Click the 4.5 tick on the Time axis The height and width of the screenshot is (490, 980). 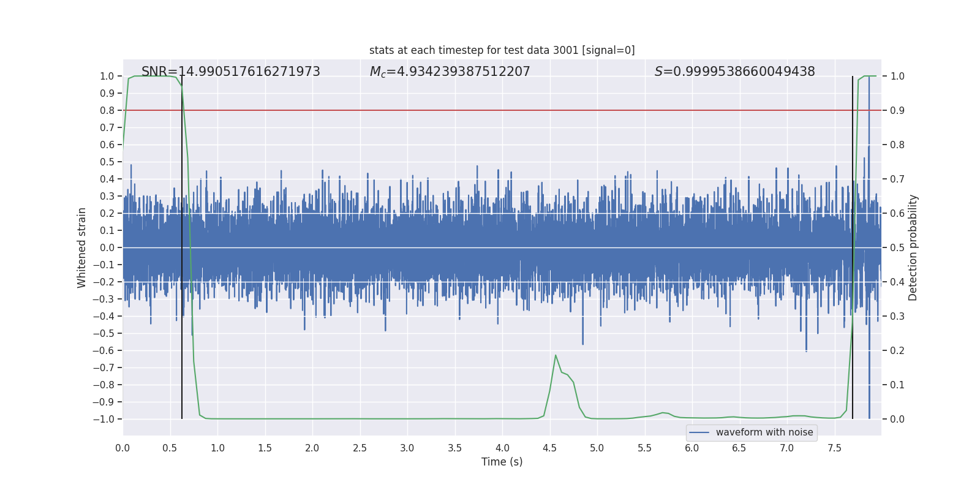[x=550, y=448]
